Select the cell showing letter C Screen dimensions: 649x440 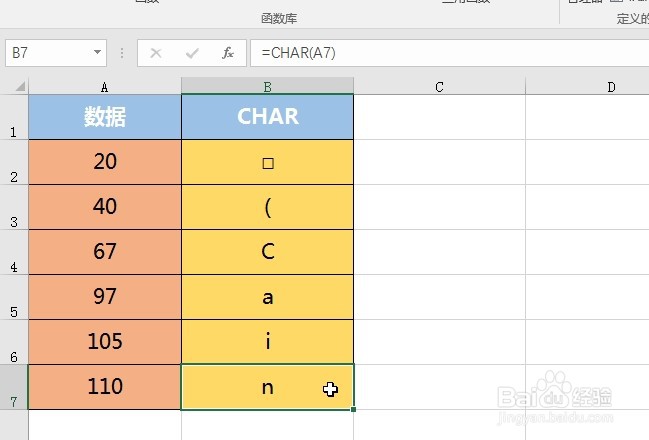click(x=267, y=252)
